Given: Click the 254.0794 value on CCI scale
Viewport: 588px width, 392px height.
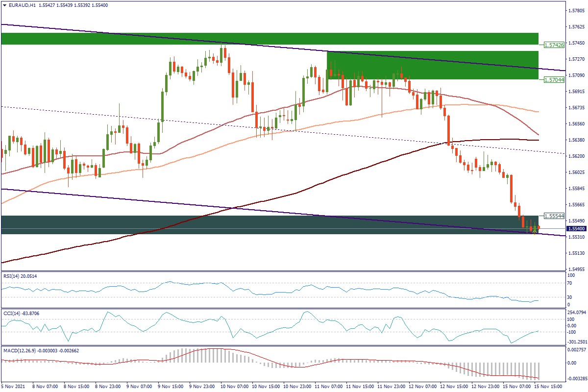Looking at the screenshot, I should click(x=576, y=312).
